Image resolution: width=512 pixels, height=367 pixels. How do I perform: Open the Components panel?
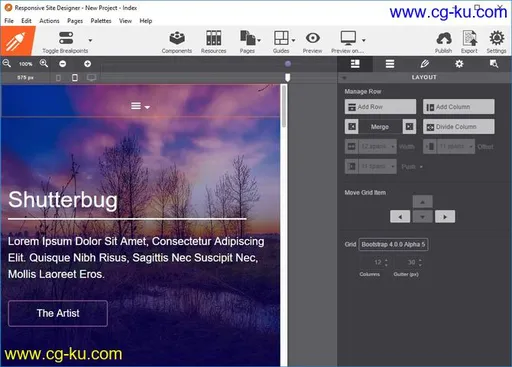(x=177, y=42)
